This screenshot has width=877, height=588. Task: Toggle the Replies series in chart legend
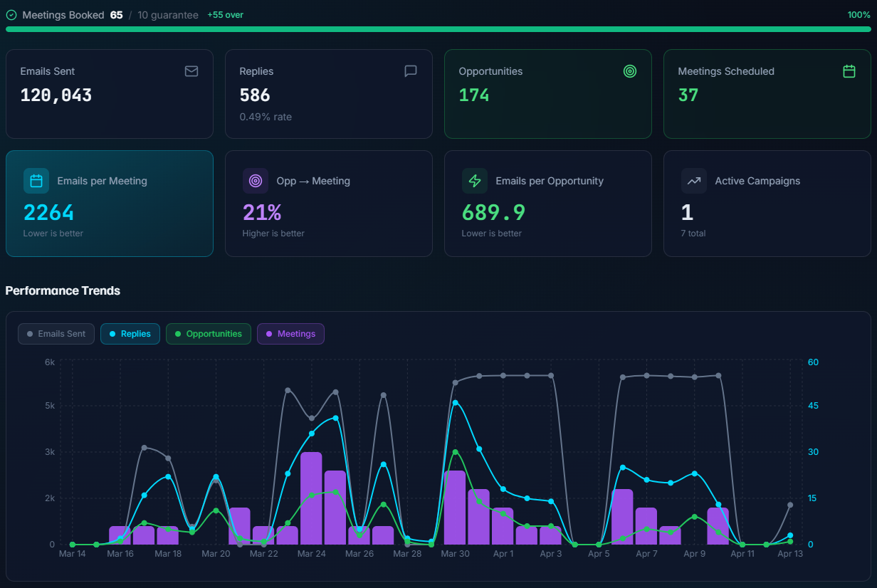coord(130,334)
